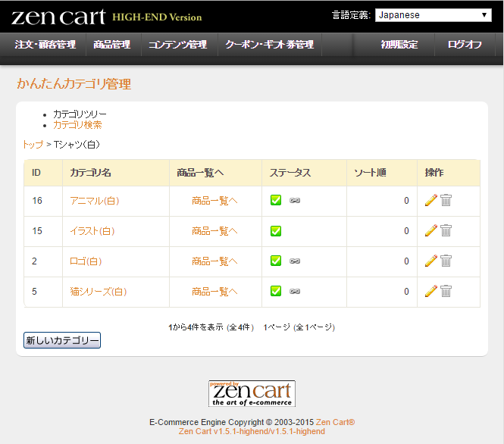504x444 pixels.
Task: Click the 新しいカテゴリー button
Action: [62, 341]
